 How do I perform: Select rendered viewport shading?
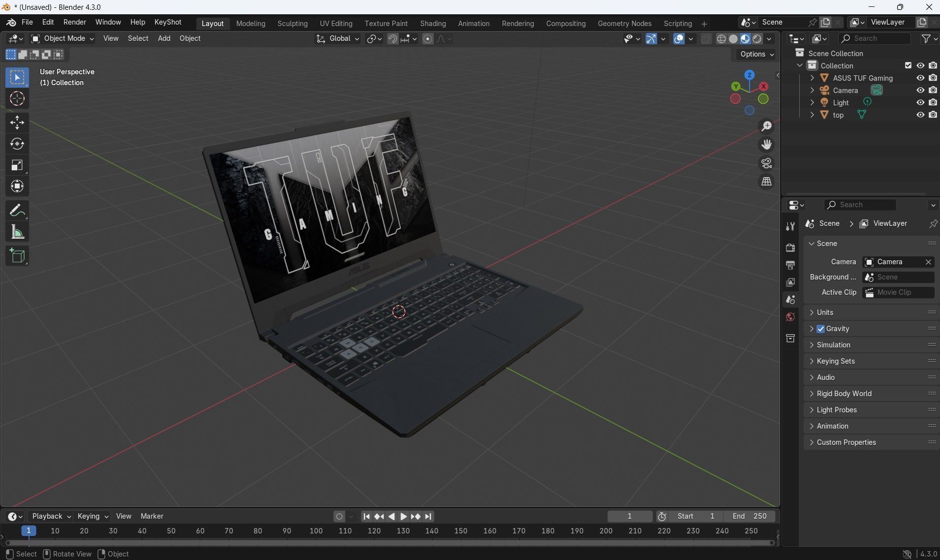pos(757,39)
